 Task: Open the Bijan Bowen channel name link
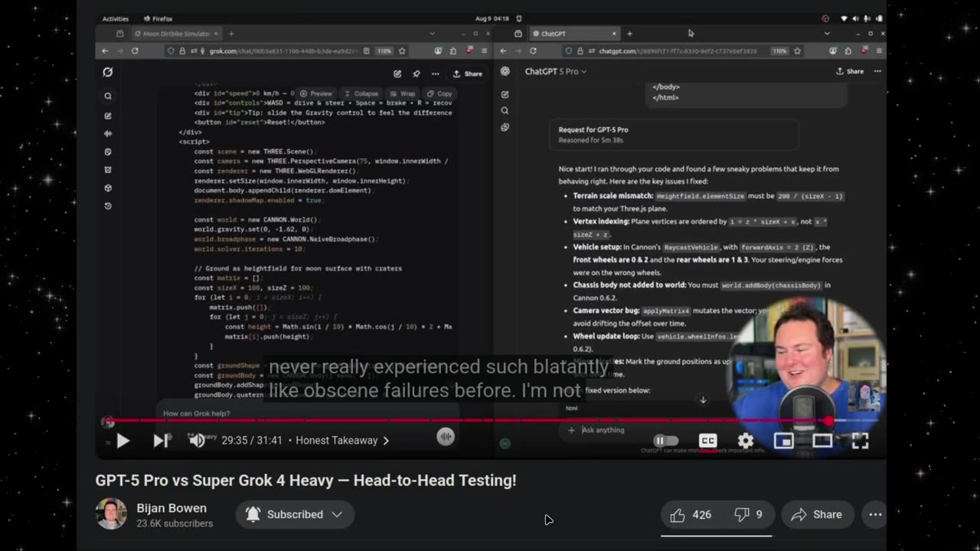click(x=171, y=508)
